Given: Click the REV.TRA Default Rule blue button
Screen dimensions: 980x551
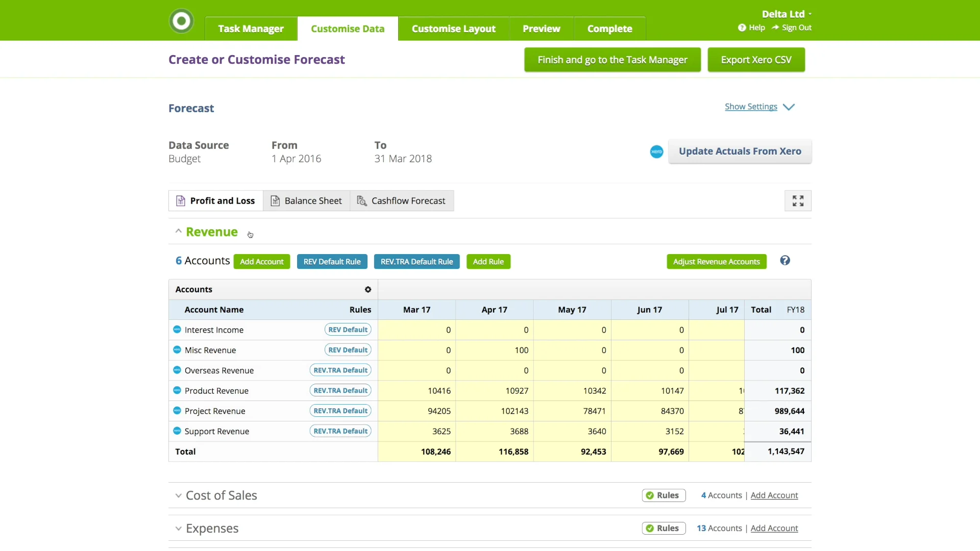Looking at the screenshot, I should tap(416, 262).
